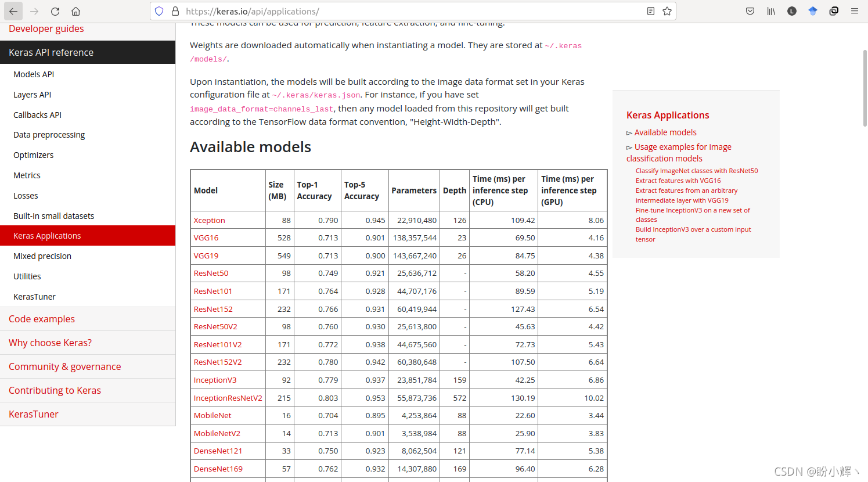Image resolution: width=868 pixels, height=482 pixels.
Task: Click the browser forward arrow
Action: coord(34,11)
